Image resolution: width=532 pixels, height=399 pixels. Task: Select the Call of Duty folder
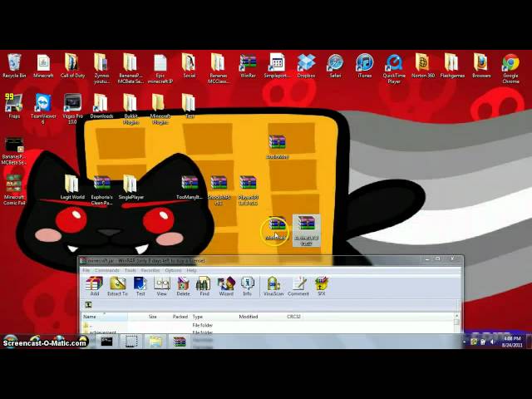coord(72,66)
